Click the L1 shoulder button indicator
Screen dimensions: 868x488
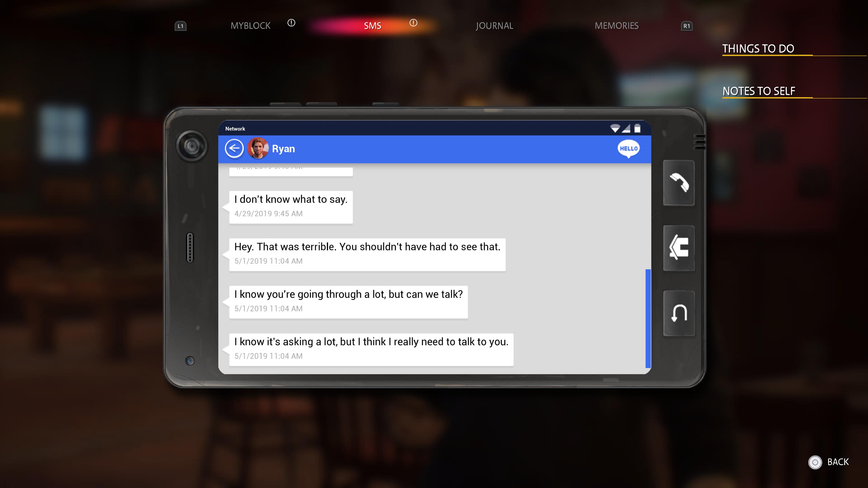click(181, 26)
